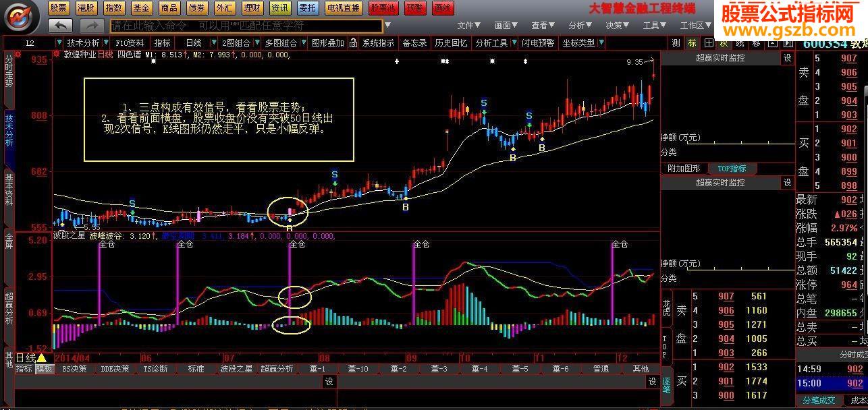Image resolution: width=868 pixels, height=410 pixels.
Task: Switch to the 分时走势 side tab
Action: [x=9, y=72]
